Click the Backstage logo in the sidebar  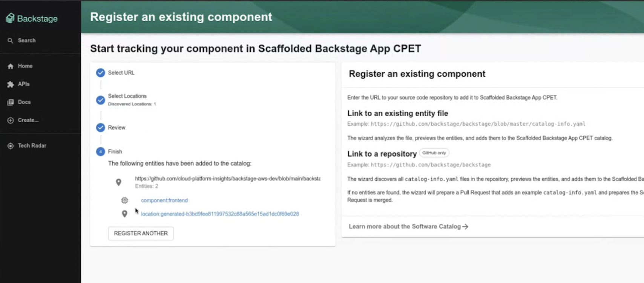[x=32, y=18]
